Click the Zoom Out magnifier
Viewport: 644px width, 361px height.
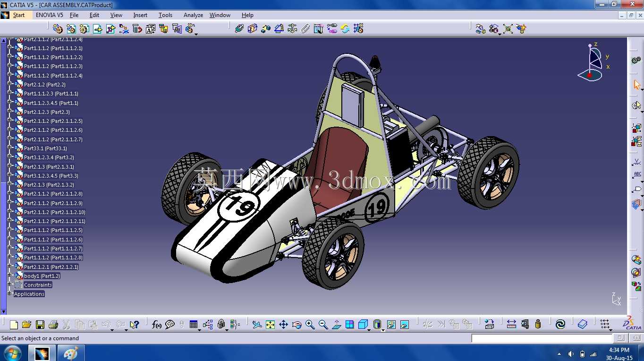coord(323,325)
